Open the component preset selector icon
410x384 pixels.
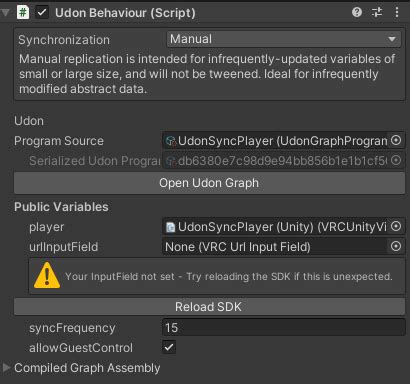[377, 13]
